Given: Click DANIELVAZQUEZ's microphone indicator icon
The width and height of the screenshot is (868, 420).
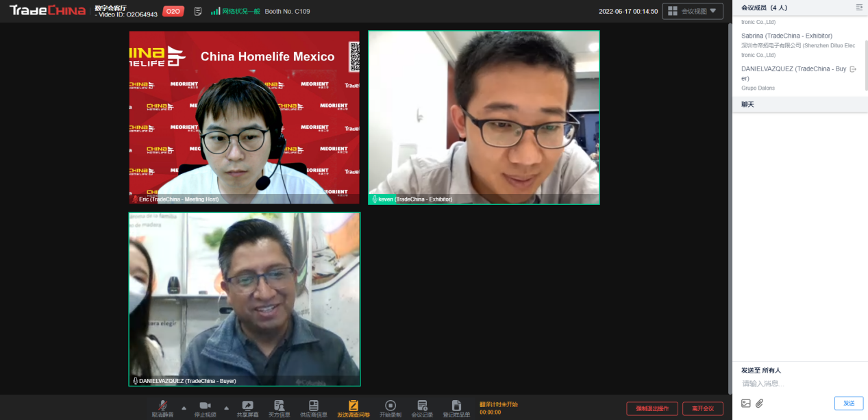Looking at the screenshot, I should pos(135,381).
